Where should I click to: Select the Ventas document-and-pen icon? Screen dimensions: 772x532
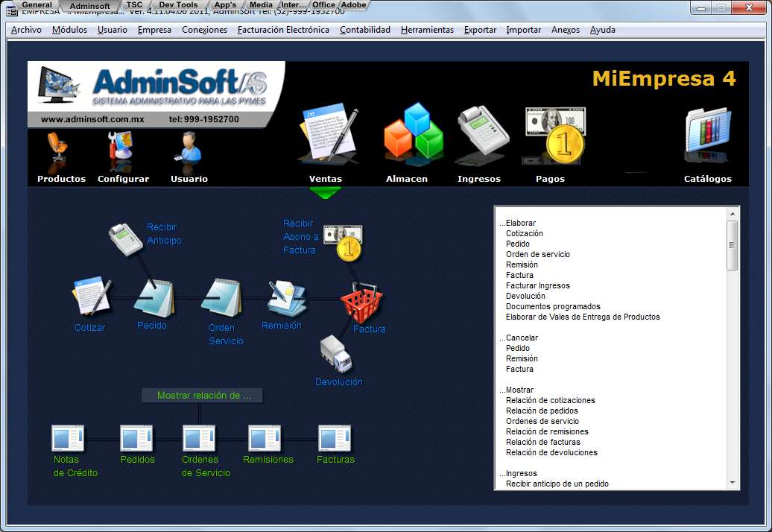(x=329, y=134)
